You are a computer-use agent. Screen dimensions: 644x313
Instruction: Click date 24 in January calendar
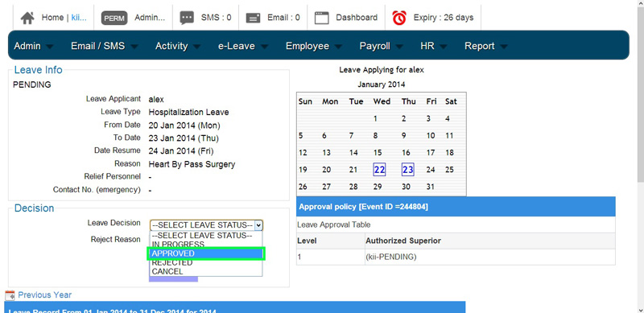431,170
